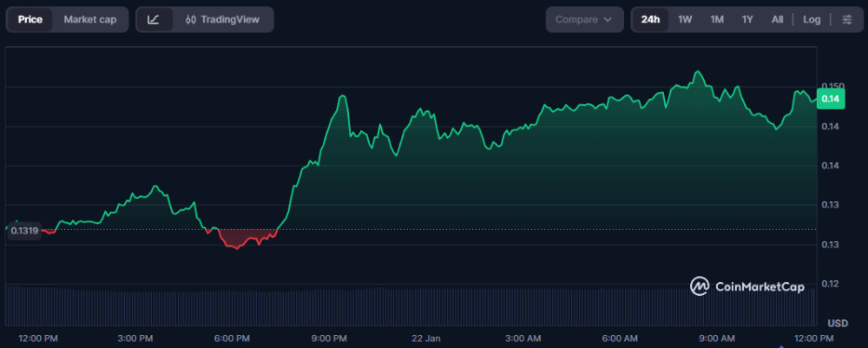The width and height of the screenshot is (868, 348).
Task: Click the USD currency label
Action: click(x=838, y=324)
